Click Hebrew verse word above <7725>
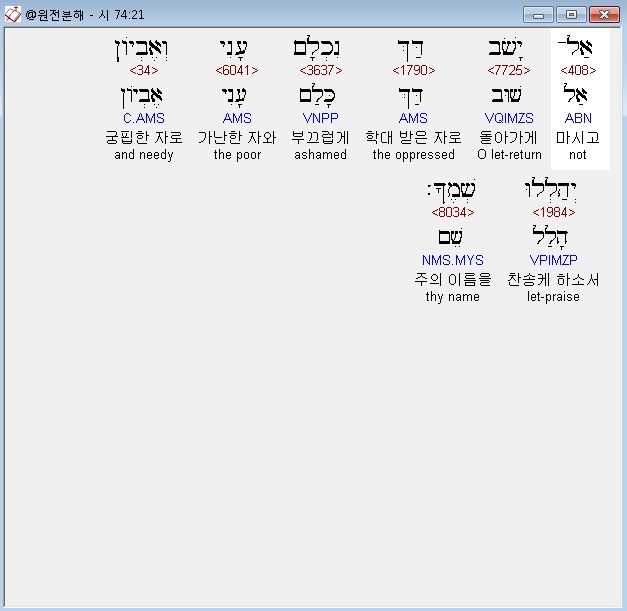Screen dimensions: 627x611 pyautogui.click(x=506, y=48)
